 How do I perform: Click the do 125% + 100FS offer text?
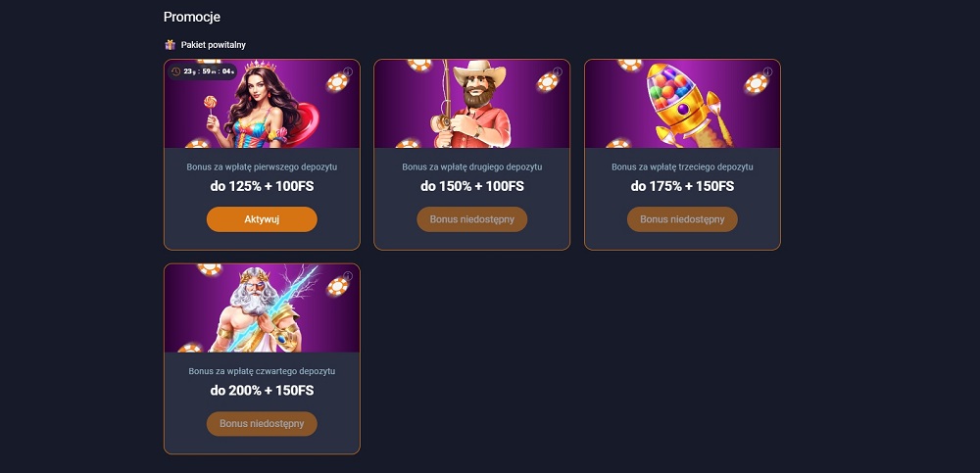[x=262, y=186]
